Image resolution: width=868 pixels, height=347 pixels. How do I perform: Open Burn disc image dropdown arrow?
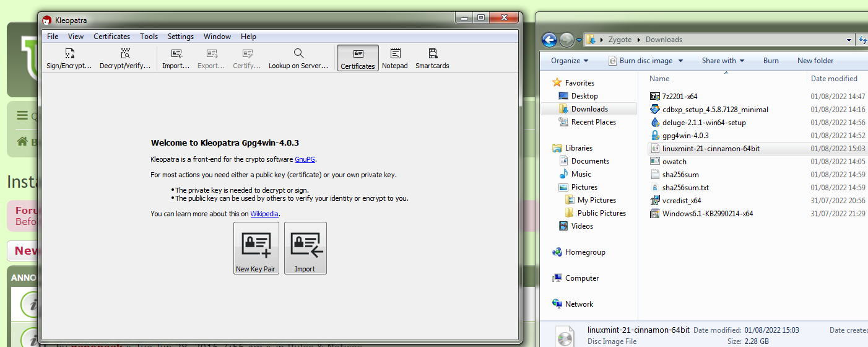(680, 61)
